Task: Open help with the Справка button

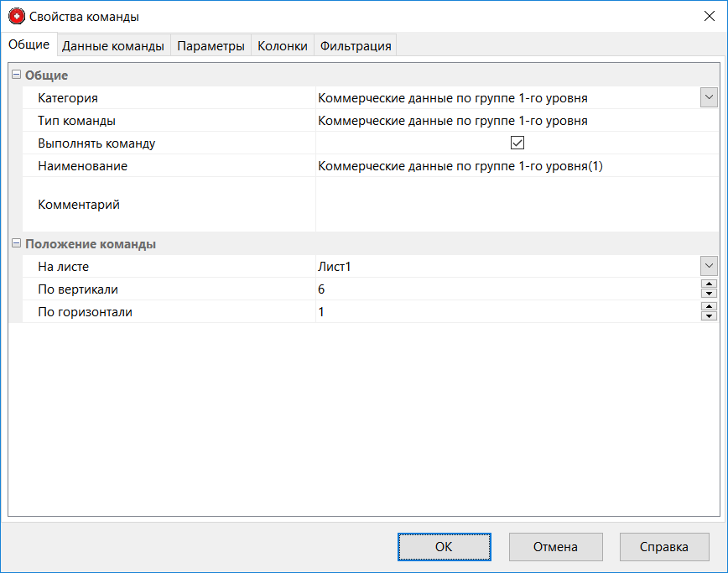Action: (x=664, y=546)
